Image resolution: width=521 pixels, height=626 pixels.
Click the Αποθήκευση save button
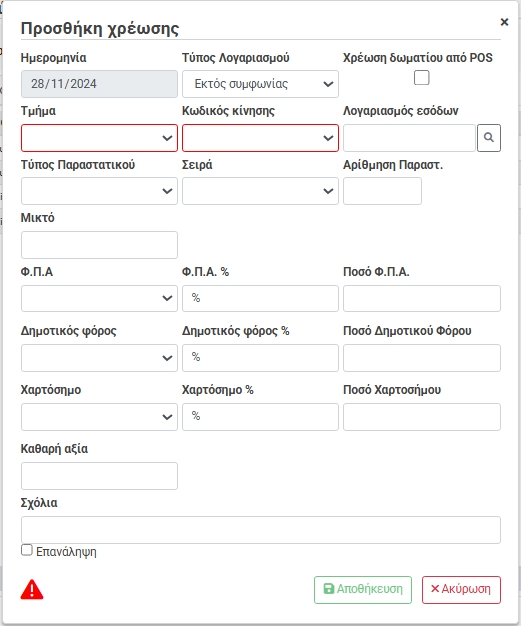(363, 590)
